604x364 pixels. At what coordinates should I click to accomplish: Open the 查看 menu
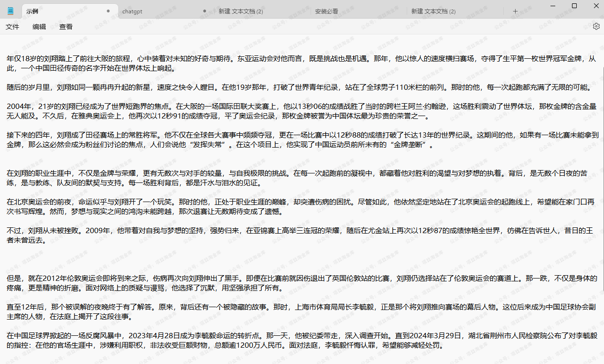[66, 27]
